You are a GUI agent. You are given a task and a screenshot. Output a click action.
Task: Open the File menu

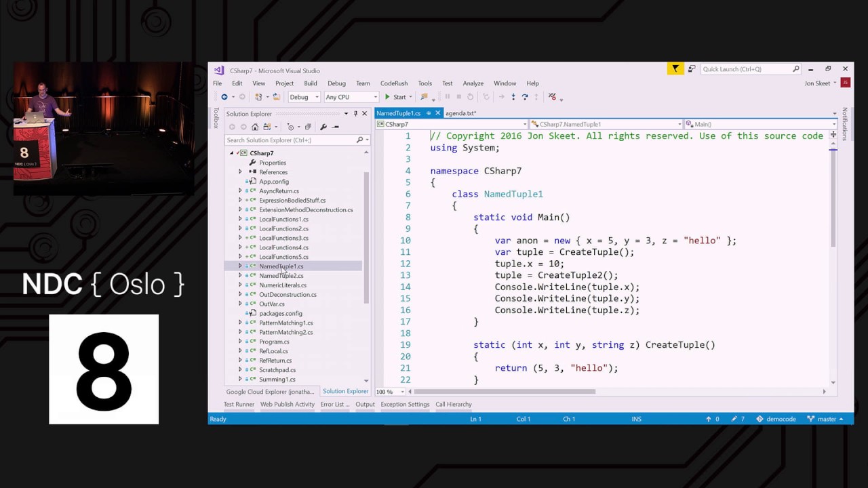coord(218,83)
